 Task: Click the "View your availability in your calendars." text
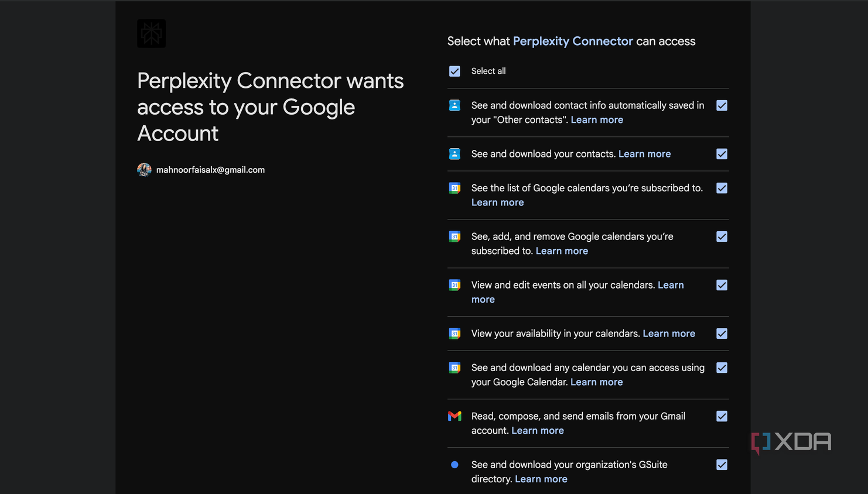coord(556,334)
